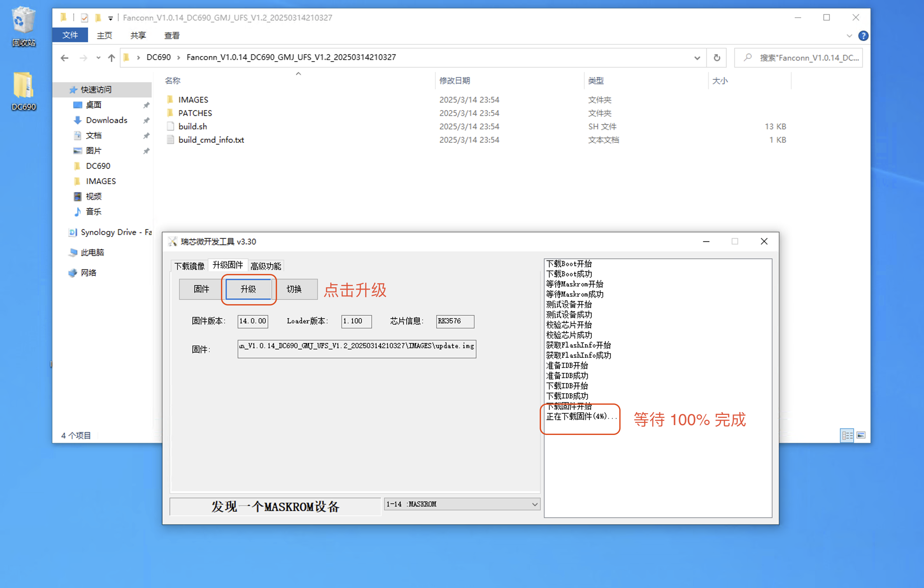
Task: Click DC690 in the address breadcrumb
Action: click(159, 58)
